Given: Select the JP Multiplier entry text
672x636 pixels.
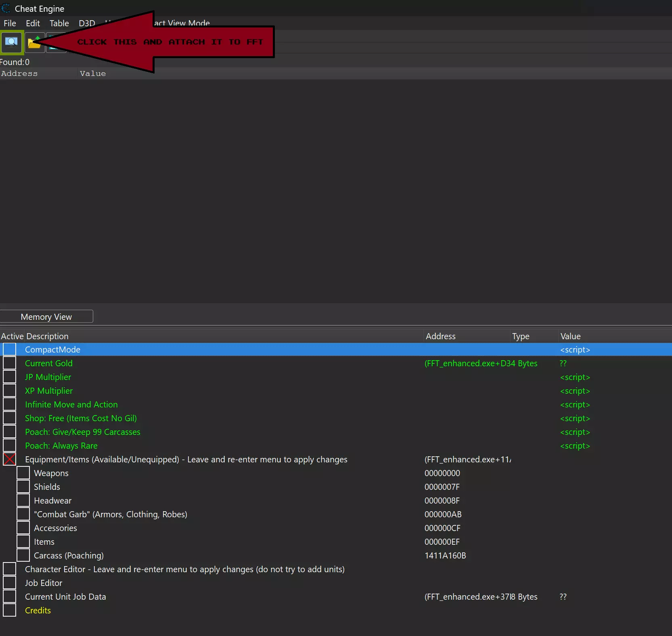Looking at the screenshot, I should [x=48, y=377].
